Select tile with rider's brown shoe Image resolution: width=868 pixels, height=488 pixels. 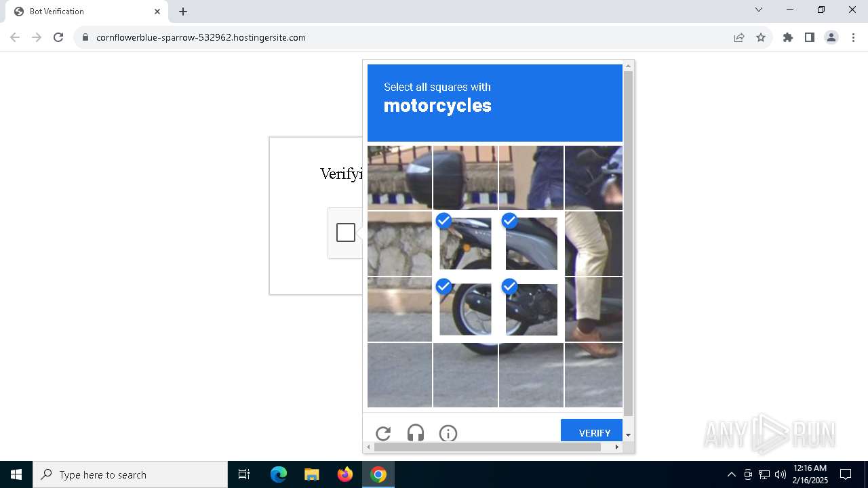point(593,309)
